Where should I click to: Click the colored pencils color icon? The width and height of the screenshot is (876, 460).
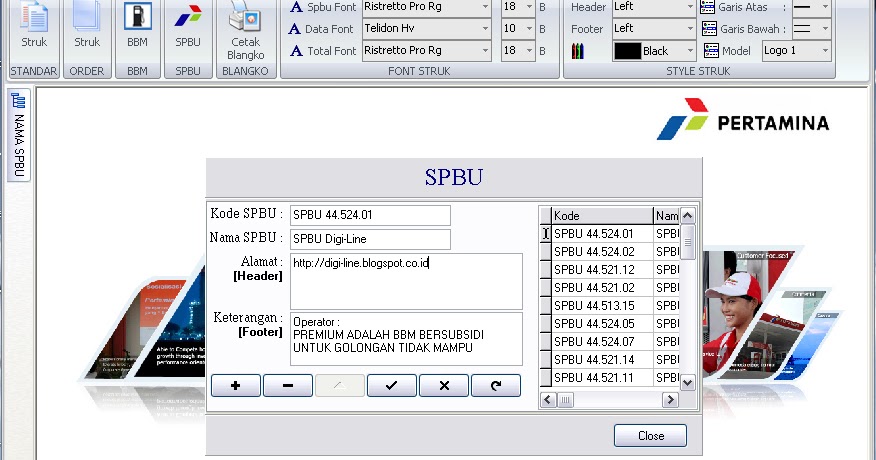pos(578,51)
